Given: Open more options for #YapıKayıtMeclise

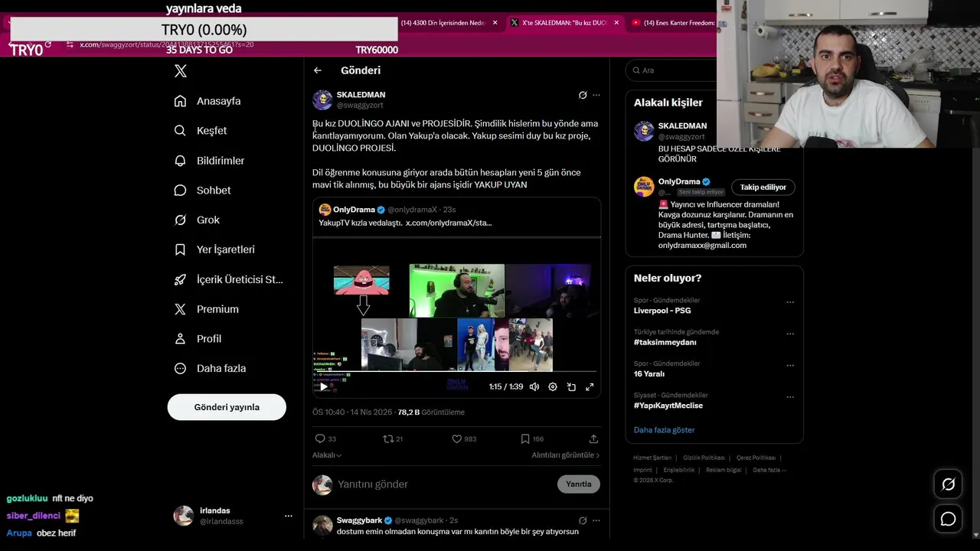Looking at the screenshot, I should pyautogui.click(x=790, y=397).
